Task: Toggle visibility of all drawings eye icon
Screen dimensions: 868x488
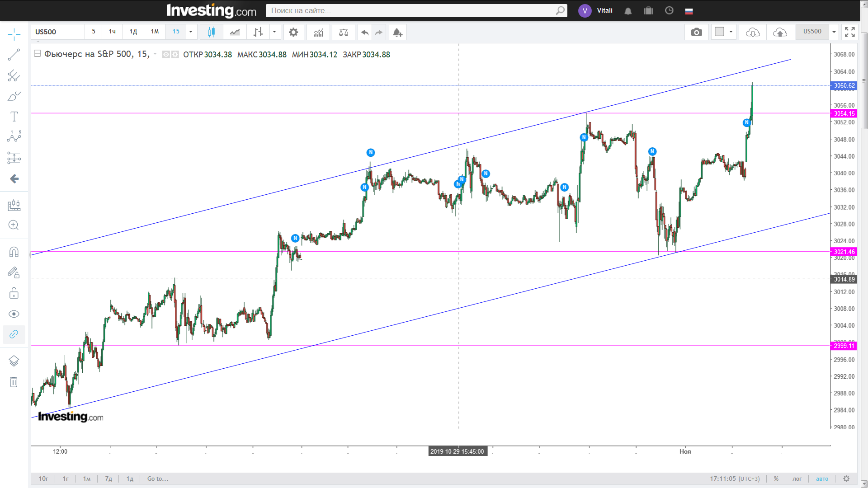Action: [x=14, y=314]
